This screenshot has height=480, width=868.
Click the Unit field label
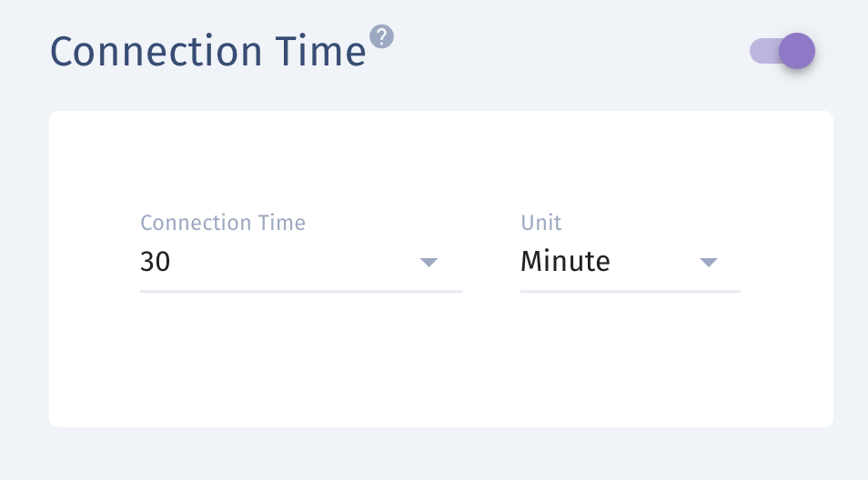[x=540, y=223]
